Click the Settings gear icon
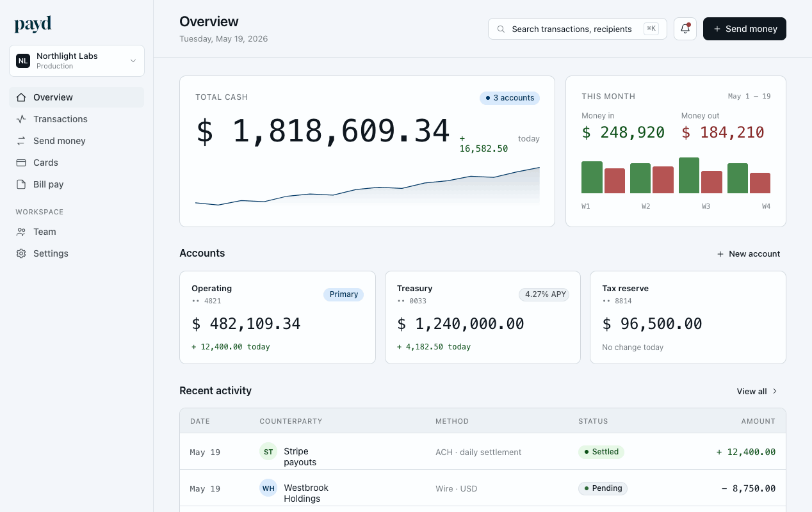812x512 pixels. tap(21, 253)
